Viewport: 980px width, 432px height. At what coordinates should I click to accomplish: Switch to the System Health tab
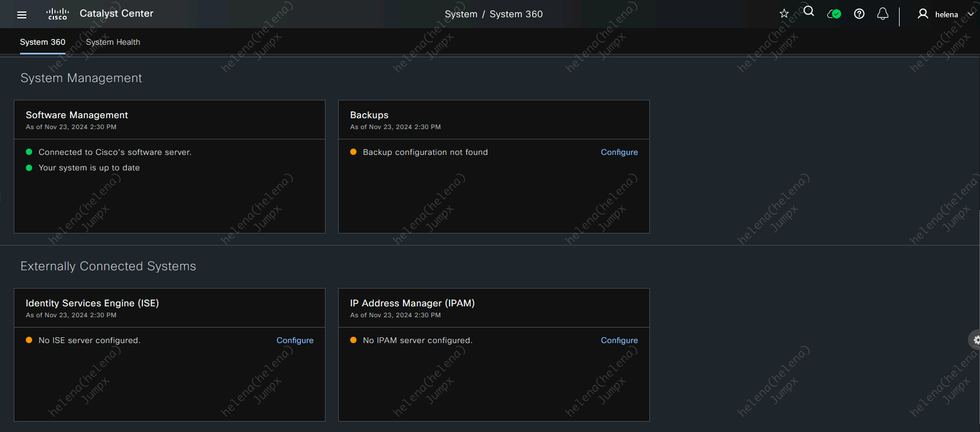(x=113, y=42)
